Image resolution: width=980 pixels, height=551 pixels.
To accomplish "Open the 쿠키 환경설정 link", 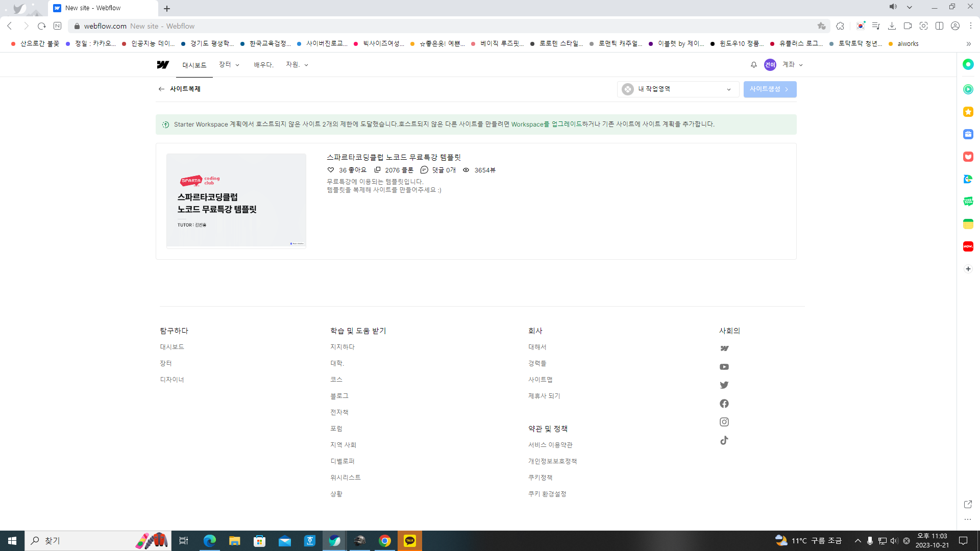I will click(x=547, y=494).
